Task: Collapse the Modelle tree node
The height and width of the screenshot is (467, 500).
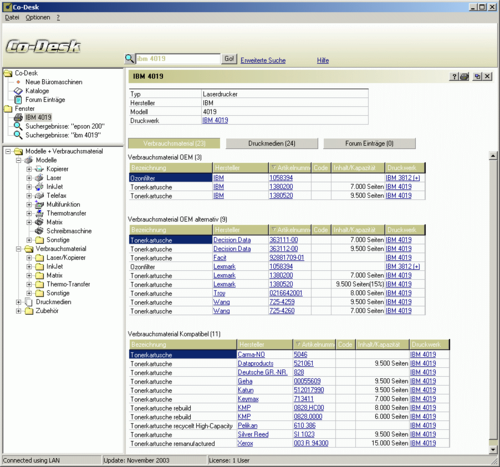Action: 19,160
